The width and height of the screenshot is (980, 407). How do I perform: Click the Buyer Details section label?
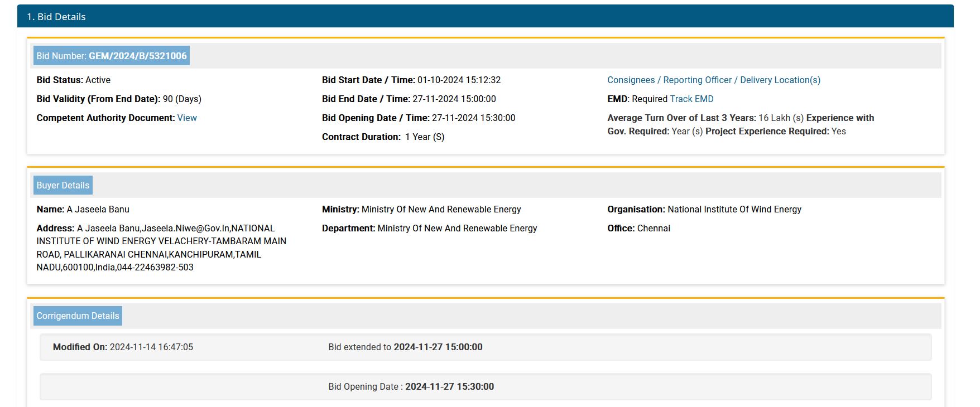pyautogui.click(x=63, y=186)
